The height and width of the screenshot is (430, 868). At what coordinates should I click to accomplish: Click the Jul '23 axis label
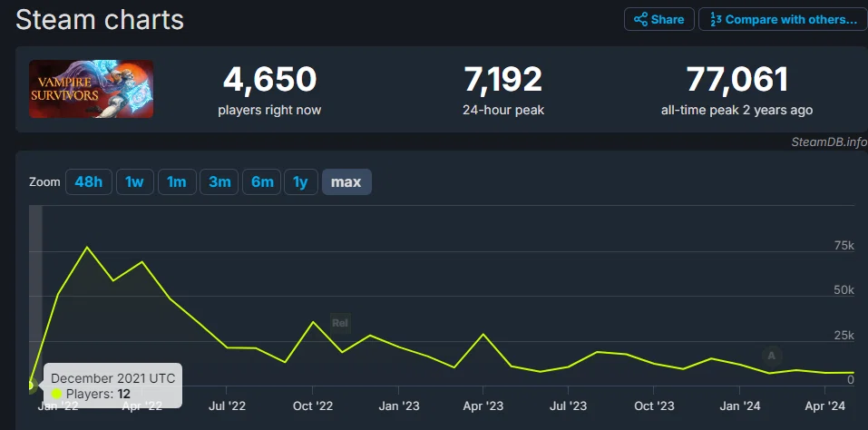568,406
